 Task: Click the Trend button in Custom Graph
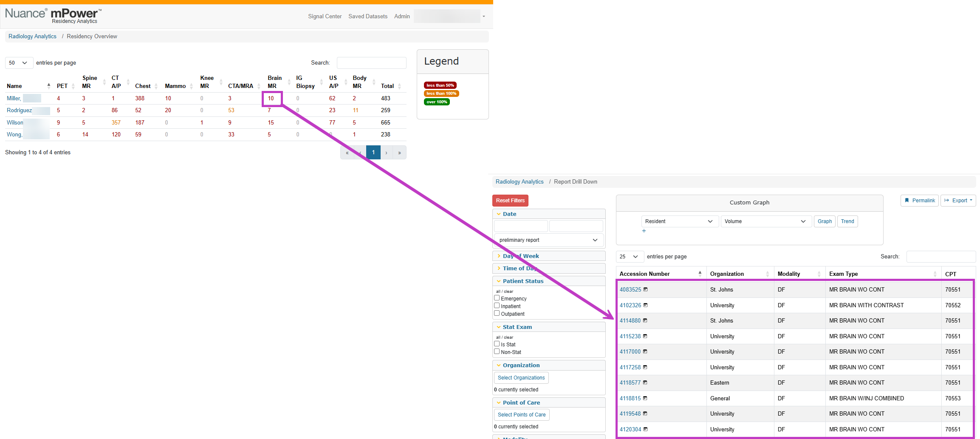pos(847,221)
